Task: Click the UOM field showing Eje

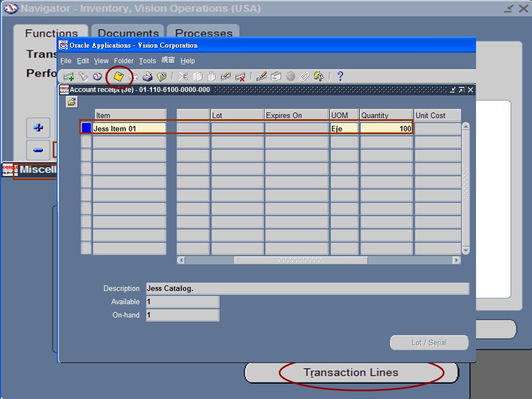Action: point(344,129)
